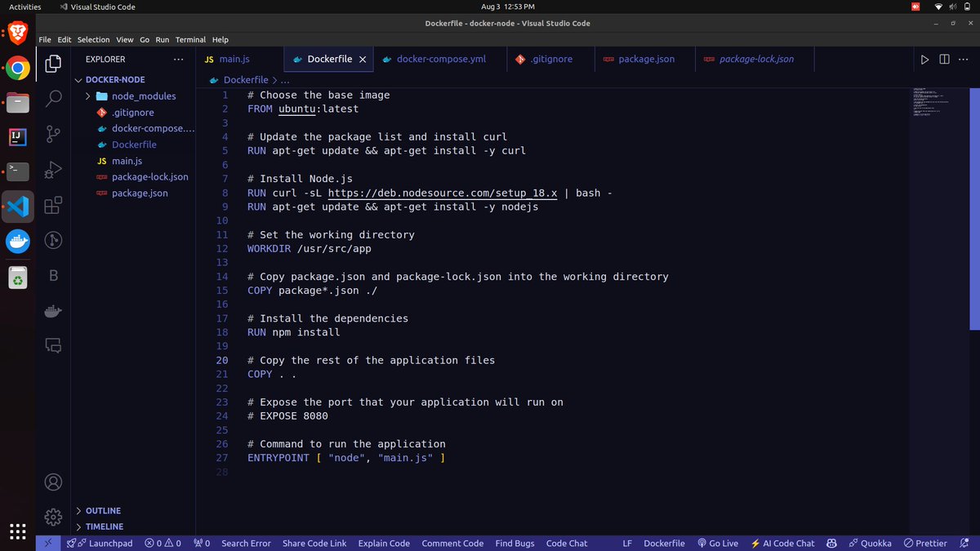This screenshot has height=551, width=980.
Task: Open the Source Control view
Action: [53, 134]
